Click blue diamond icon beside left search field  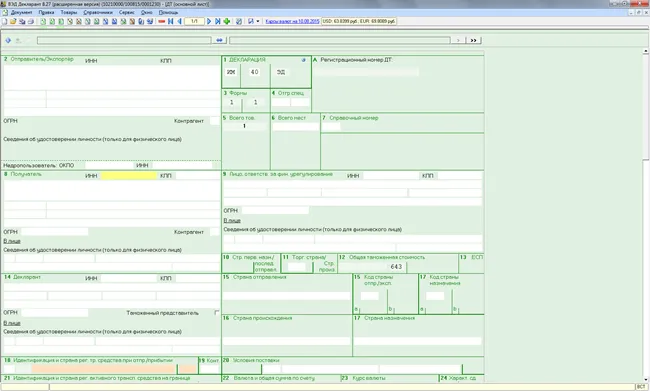click(8, 40)
